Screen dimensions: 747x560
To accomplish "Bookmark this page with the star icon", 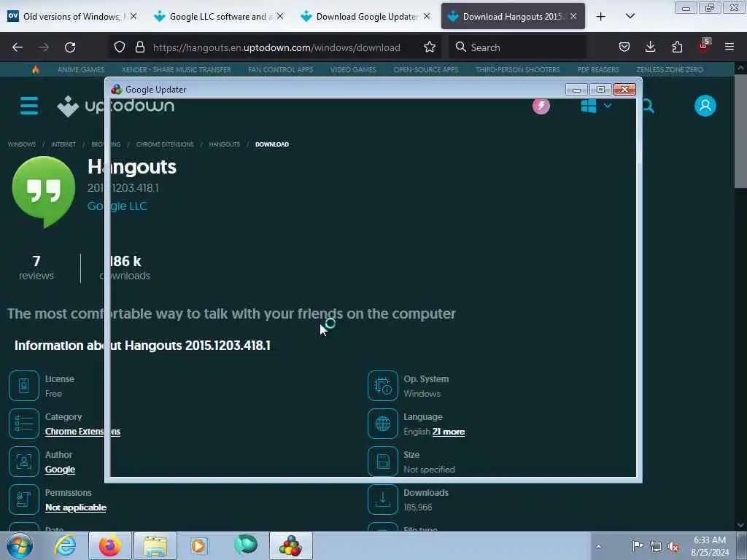I will coord(429,47).
